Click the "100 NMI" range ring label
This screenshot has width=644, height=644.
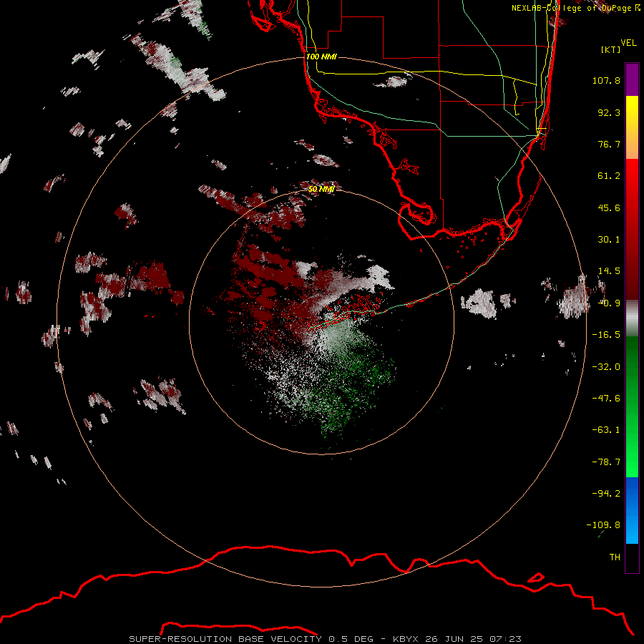tap(321, 57)
